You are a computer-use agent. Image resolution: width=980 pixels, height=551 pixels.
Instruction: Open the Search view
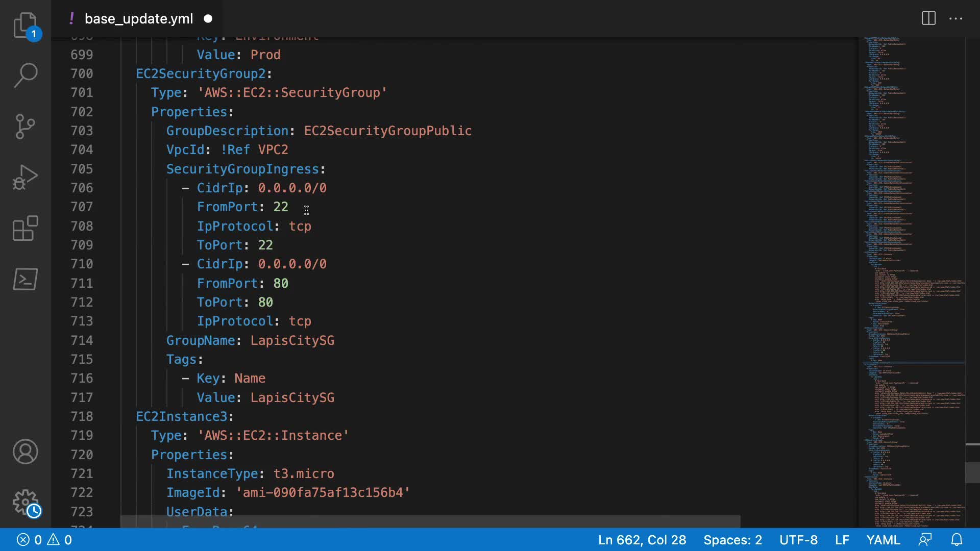point(25,76)
